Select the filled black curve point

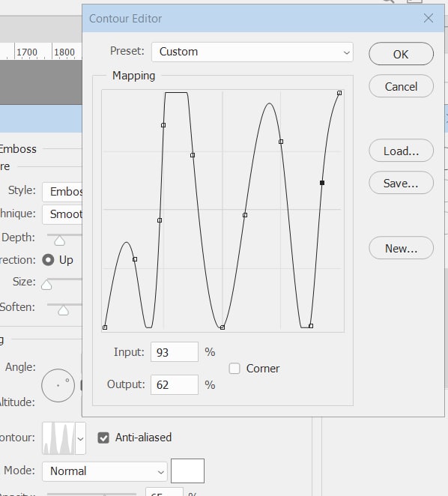tap(322, 183)
